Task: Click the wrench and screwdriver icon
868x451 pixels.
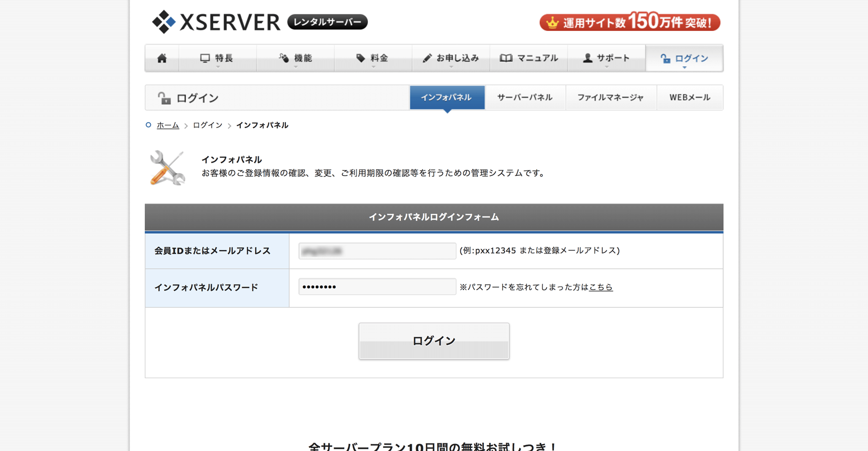Action: pos(167,168)
